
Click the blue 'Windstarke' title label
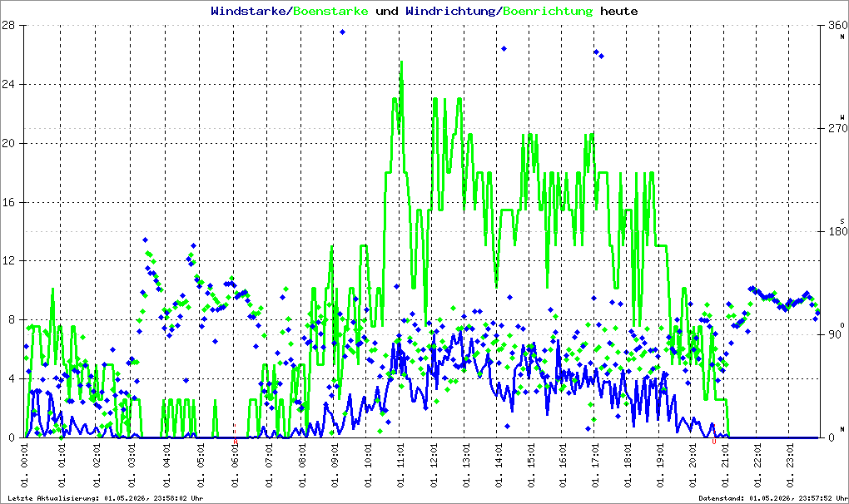pyautogui.click(x=249, y=11)
